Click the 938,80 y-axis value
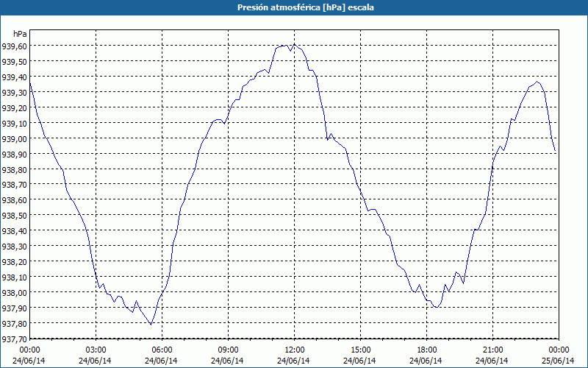 (14, 169)
